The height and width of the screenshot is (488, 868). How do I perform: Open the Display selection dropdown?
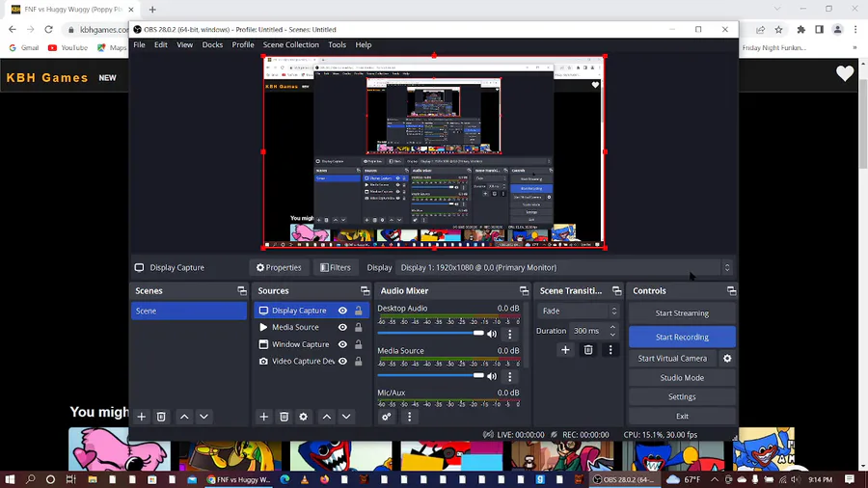point(564,268)
